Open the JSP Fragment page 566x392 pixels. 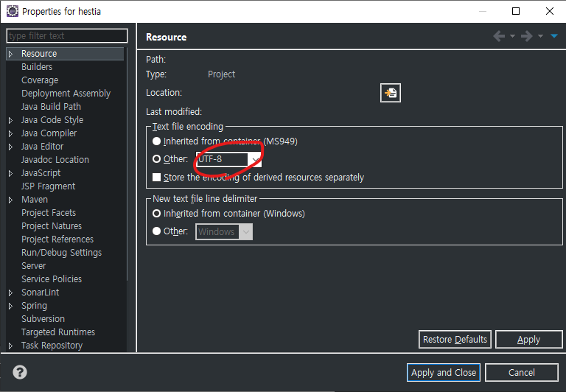point(48,186)
